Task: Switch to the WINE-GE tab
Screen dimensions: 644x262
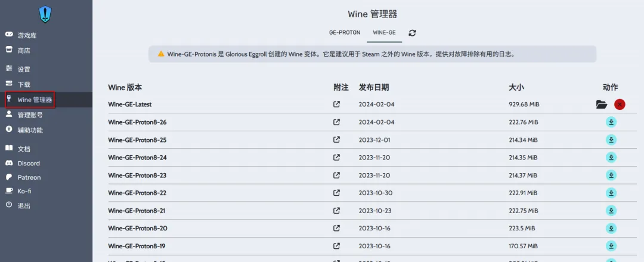Action: 384,32
